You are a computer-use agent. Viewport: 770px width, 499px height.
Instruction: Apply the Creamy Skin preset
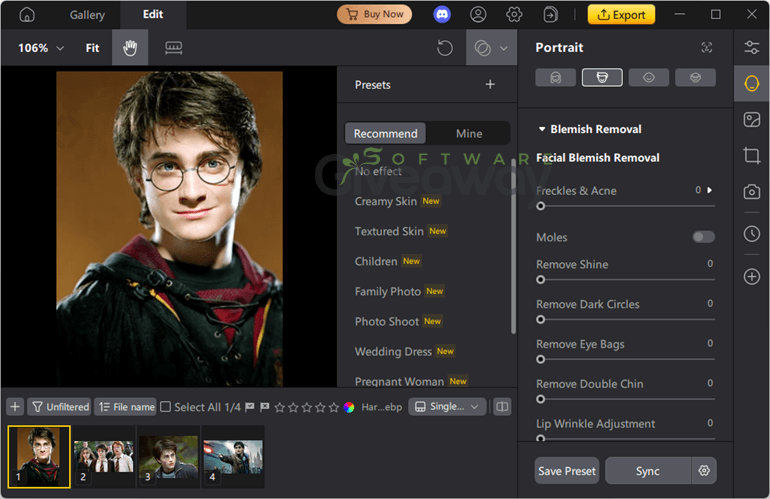click(385, 201)
